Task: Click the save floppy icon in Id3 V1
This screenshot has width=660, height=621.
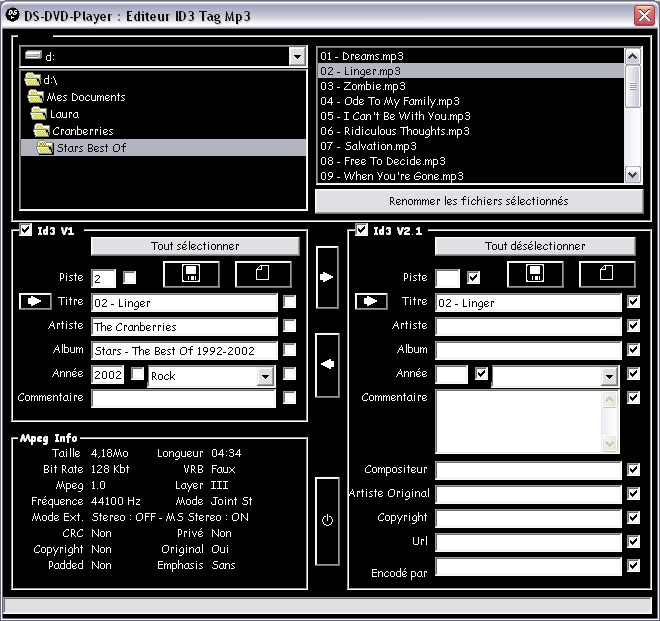Action: [x=191, y=274]
